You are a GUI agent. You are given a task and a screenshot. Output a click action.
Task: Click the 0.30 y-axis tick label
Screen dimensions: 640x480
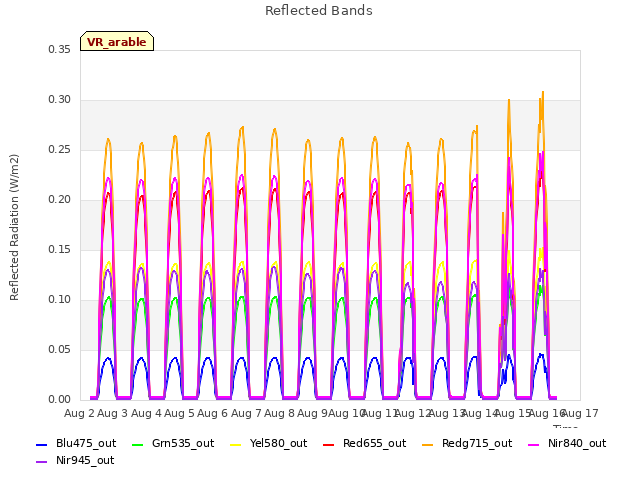coord(60,100)
